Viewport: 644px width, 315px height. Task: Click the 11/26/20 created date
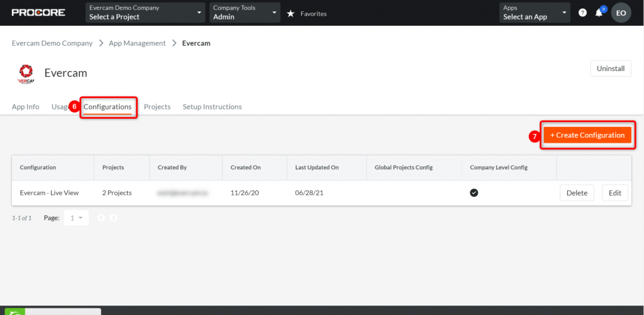[245, 193]
